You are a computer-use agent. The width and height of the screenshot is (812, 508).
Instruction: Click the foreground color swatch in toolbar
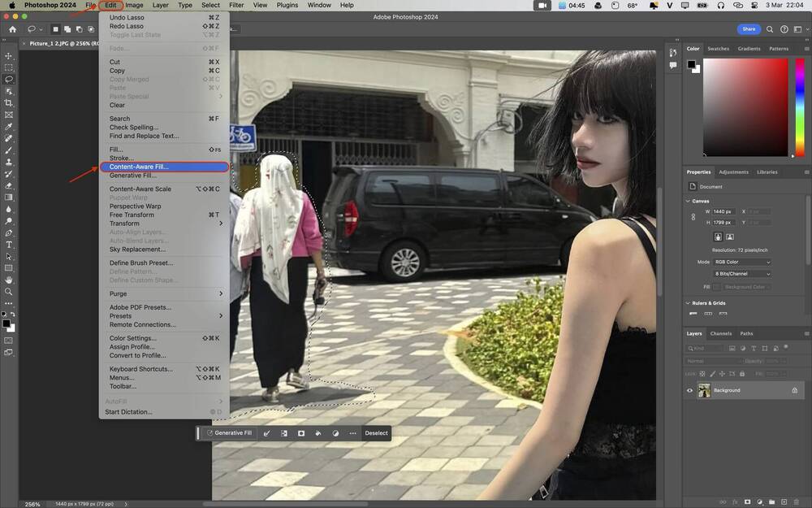(6, 323)
